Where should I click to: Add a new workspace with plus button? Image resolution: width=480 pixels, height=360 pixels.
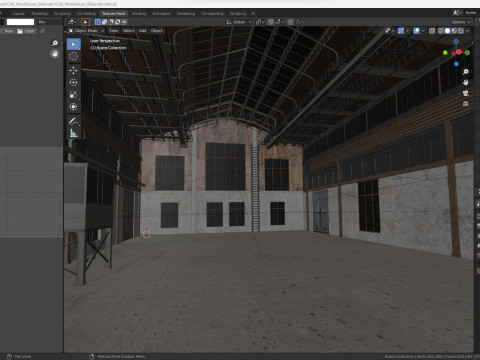(253, 14)
